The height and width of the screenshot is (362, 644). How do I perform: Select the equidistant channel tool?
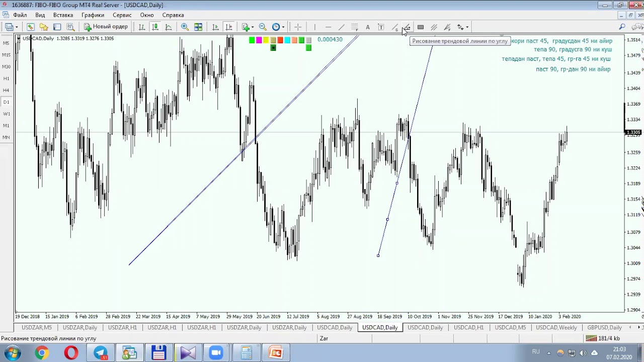click(x=434, y=27)
